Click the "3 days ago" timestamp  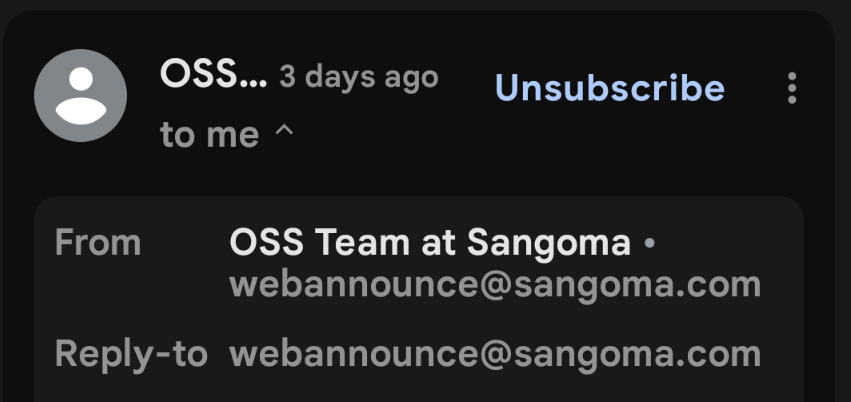point(358,77)
